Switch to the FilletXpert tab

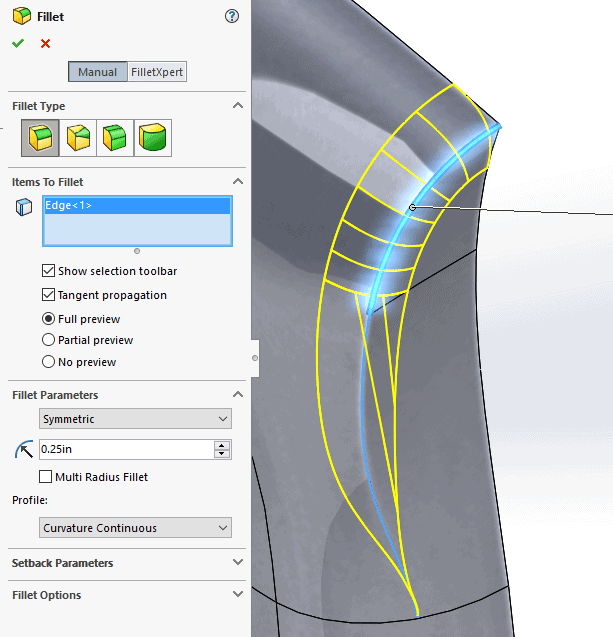[157, 72]
